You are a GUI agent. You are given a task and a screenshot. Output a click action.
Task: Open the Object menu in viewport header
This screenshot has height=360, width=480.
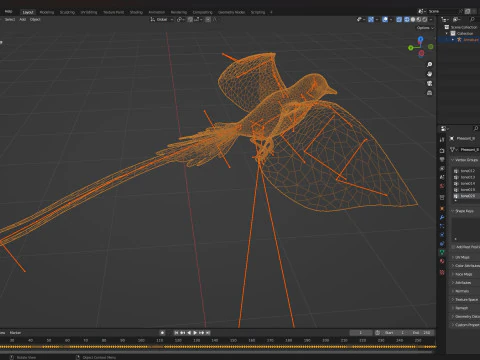(35, 20)
